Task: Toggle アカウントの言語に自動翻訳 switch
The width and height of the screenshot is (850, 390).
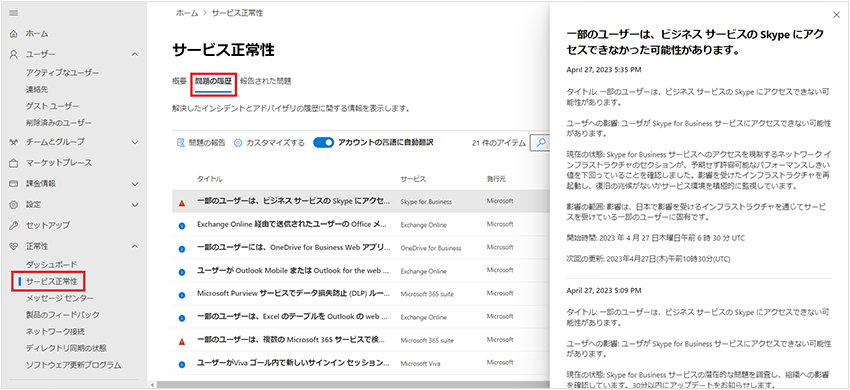Action: pyautogui.click(x=323, y=143)
